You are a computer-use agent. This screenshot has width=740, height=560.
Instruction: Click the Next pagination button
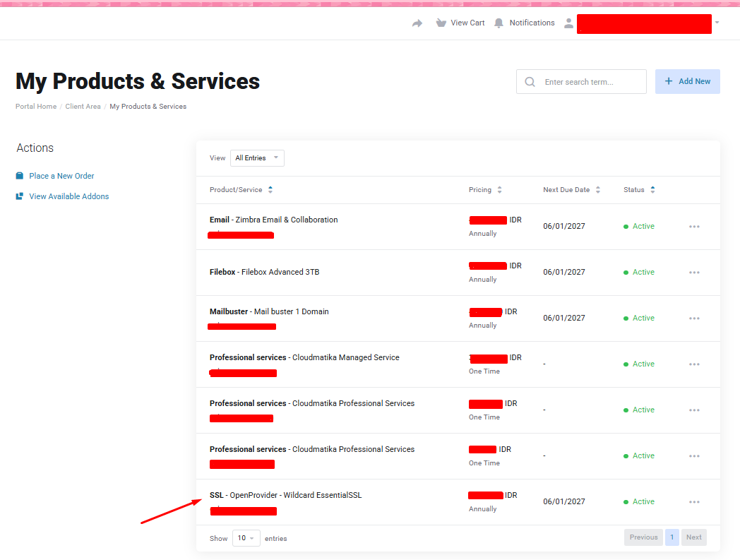click(693, 537)
